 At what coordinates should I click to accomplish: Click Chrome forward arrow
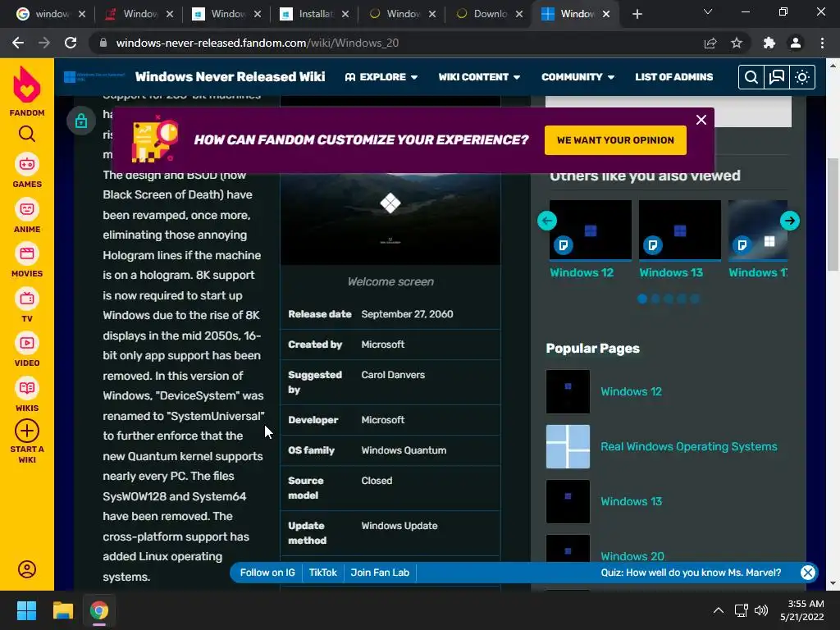tap(44, 43)
